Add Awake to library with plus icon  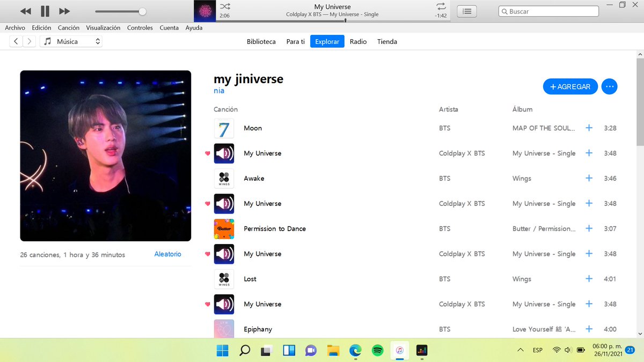(x=589, y=178)
